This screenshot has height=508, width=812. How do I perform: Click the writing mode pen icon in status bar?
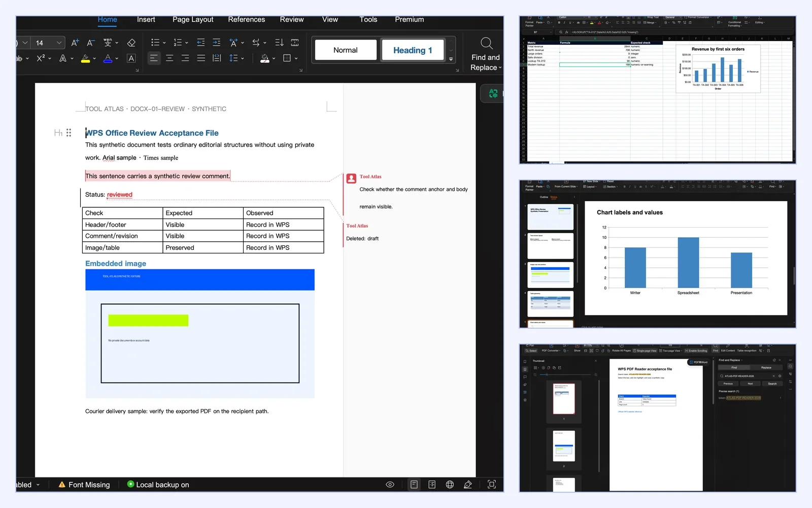coord(468,485)
